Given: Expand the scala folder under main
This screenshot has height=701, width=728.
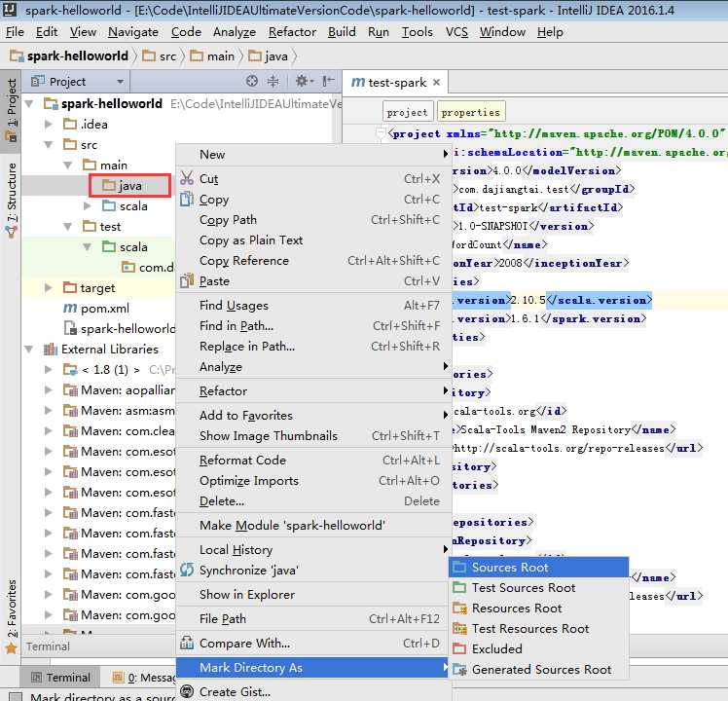Looking at the screenshot, I should point(88,205).
